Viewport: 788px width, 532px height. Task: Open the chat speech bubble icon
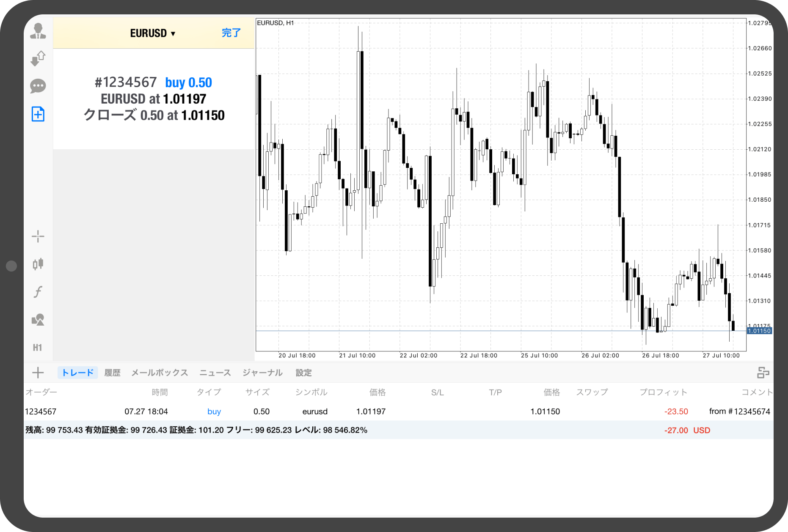(x=38, y=86)
